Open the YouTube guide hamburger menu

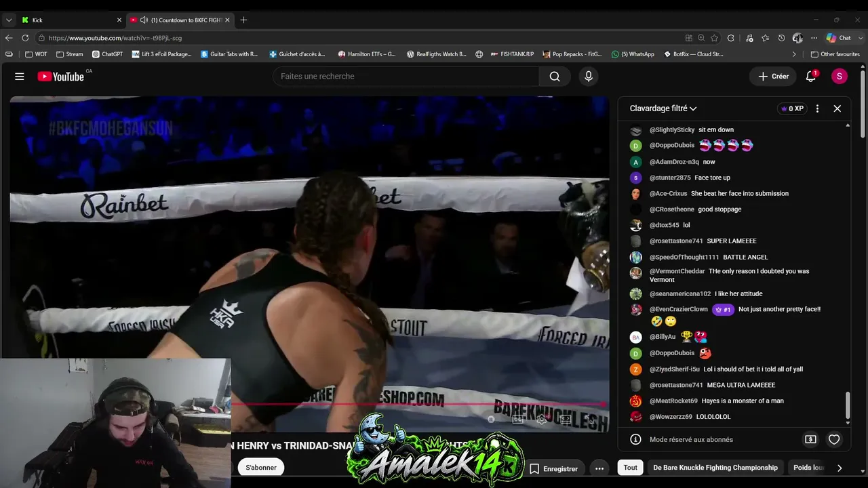click(20, 77)
